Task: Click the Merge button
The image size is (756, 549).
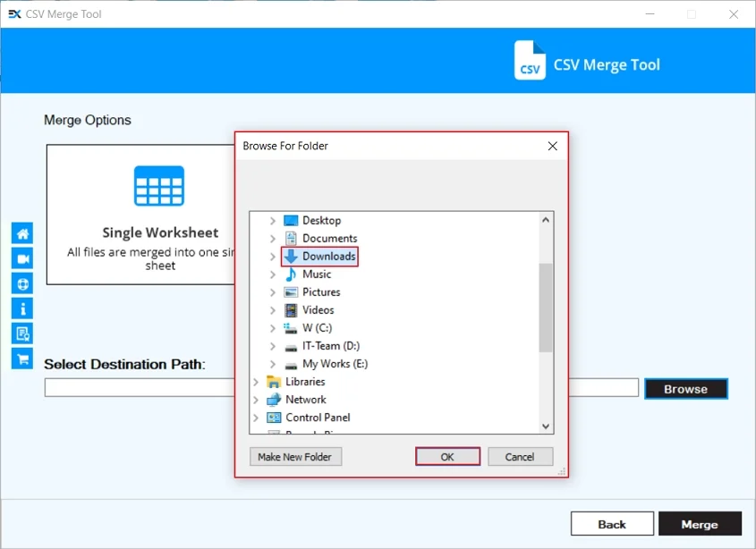Action: [x=701, y=523]
